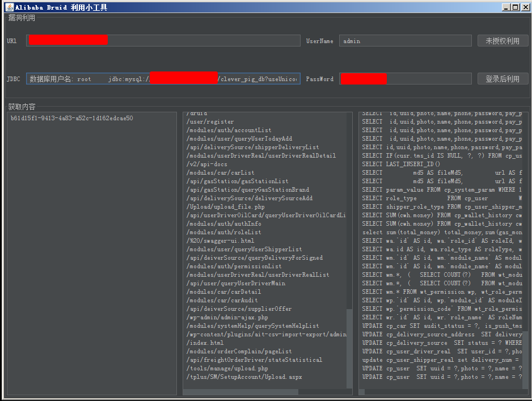Select /%20/swagger-ui.html path
This screenshot has height=401, width=532.
(x=220, y=240)
